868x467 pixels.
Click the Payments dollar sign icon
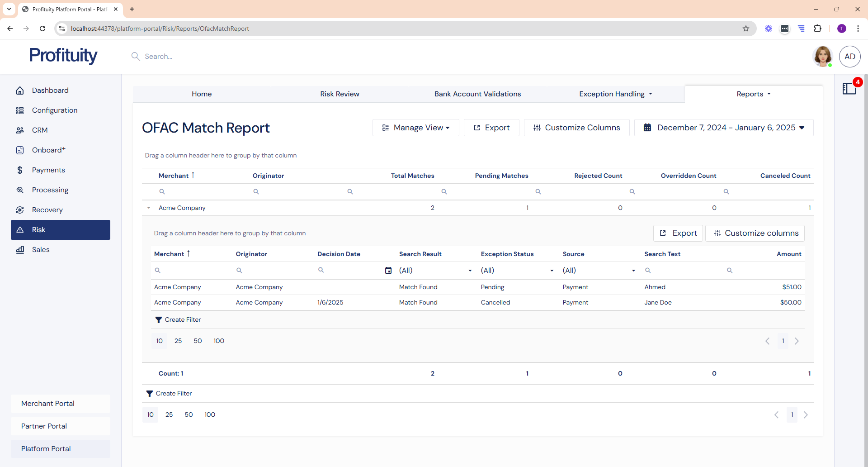20,170
